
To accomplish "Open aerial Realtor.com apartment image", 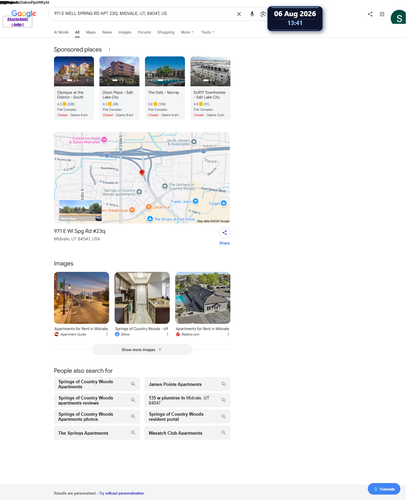I will pos(203,298).
